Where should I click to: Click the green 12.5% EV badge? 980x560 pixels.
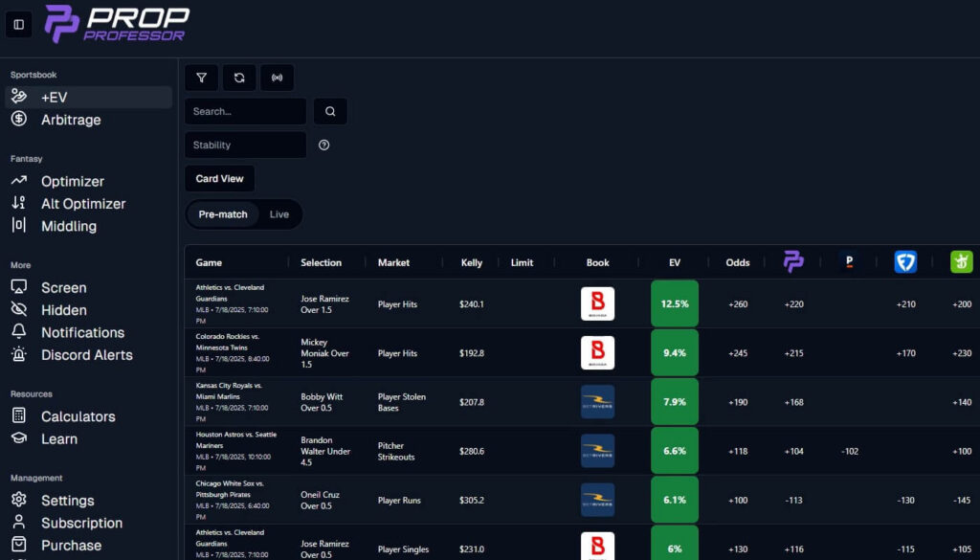(x=674, y=302)
